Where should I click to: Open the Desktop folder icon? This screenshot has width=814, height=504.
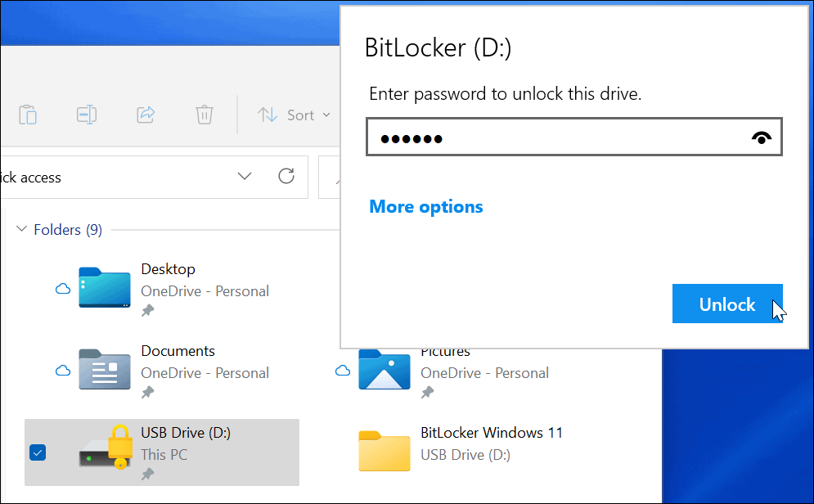click(x=104, y=288)
